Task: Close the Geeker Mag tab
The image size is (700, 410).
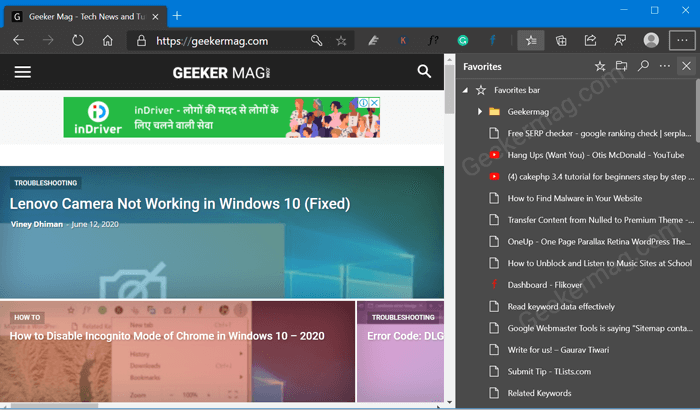Action: (x=155, y=17)
